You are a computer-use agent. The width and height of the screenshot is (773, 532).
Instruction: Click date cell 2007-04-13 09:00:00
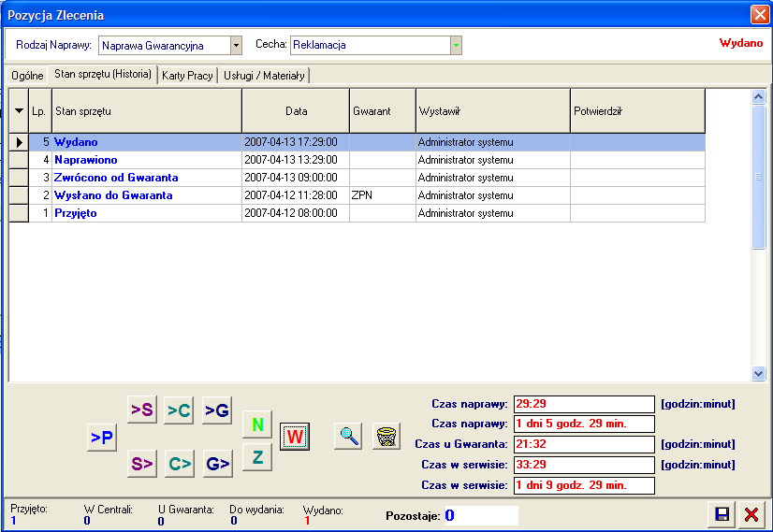(x=296, y=178)
